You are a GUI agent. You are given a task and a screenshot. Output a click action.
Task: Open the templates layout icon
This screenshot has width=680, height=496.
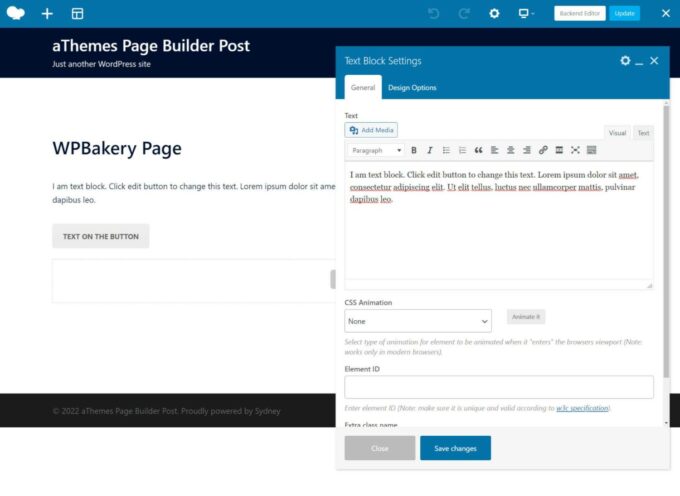point(77,13)
